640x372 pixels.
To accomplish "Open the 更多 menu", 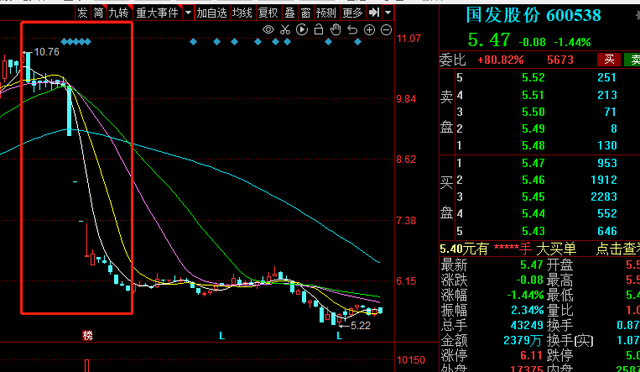I will (353, 13).
